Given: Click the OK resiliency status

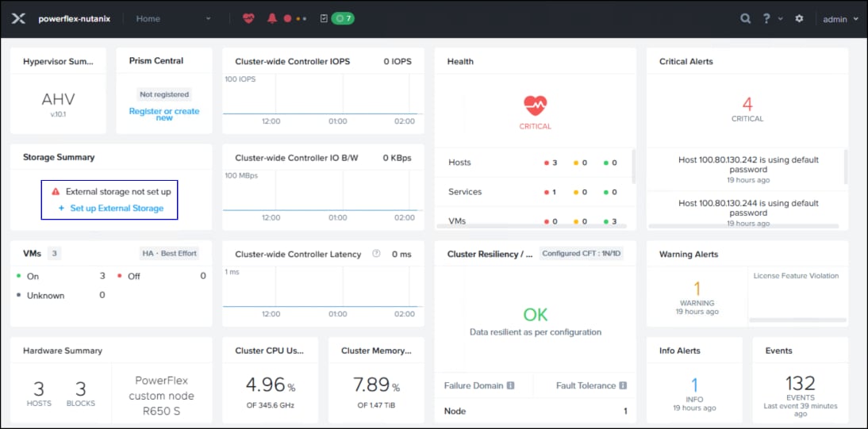Looking at the screenshot, I should (536, 315).
